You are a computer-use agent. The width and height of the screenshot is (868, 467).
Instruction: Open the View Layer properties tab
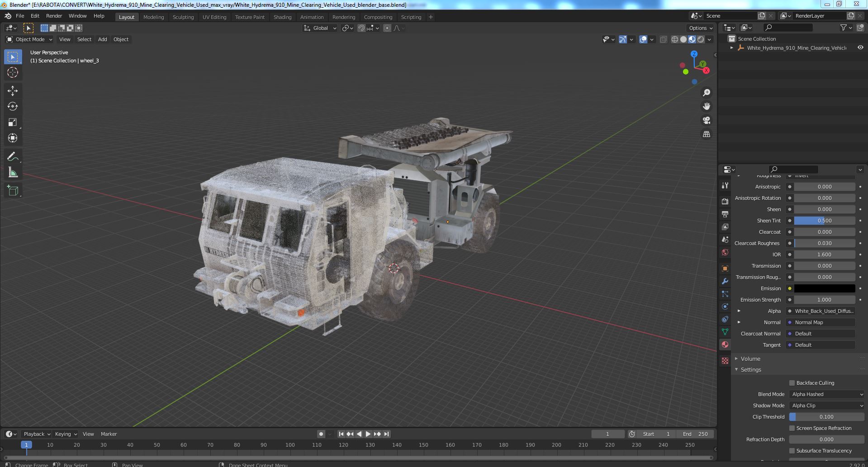point(725,226)
